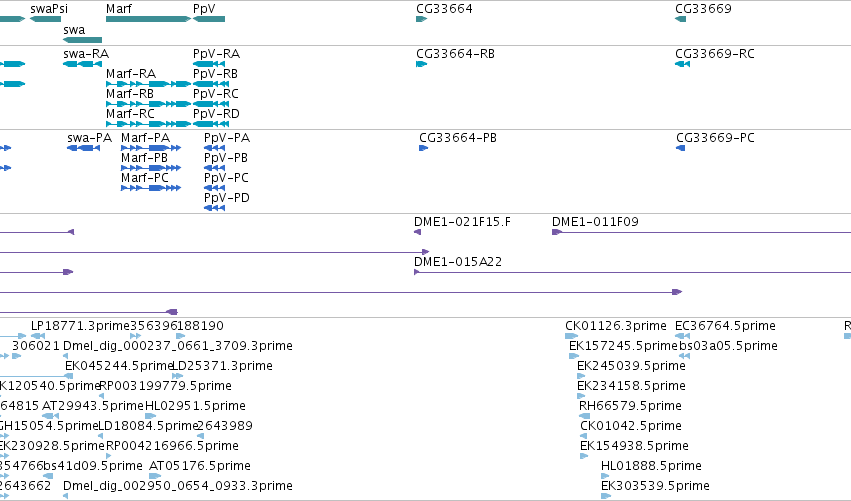Image resolution: width=851 pixels, height=501 pixels.
Task: Select the EK234158.5prime EST glyph
Action: click(581, 397)
